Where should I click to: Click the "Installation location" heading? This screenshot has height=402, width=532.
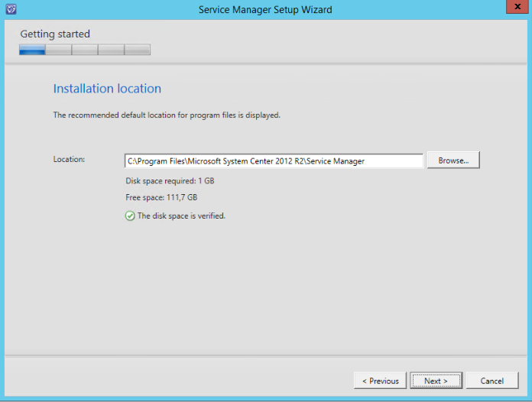107,89
